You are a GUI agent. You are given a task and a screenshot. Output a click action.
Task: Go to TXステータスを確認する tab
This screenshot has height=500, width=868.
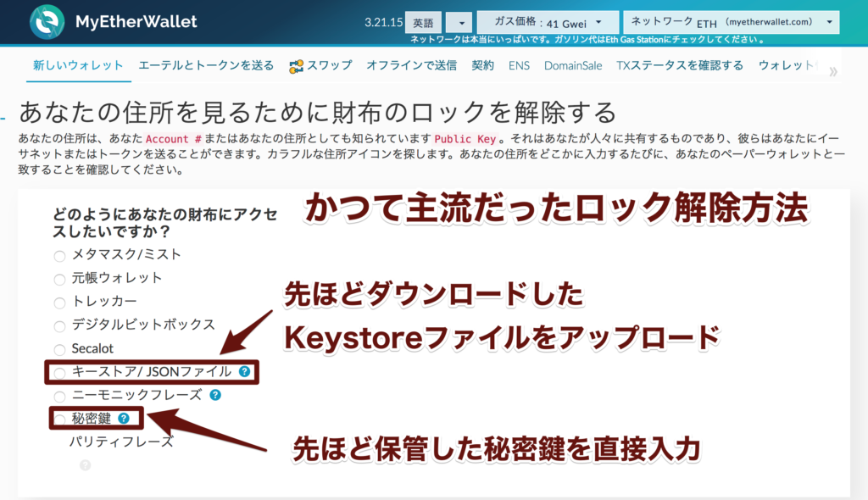click(x=680, y=65)
